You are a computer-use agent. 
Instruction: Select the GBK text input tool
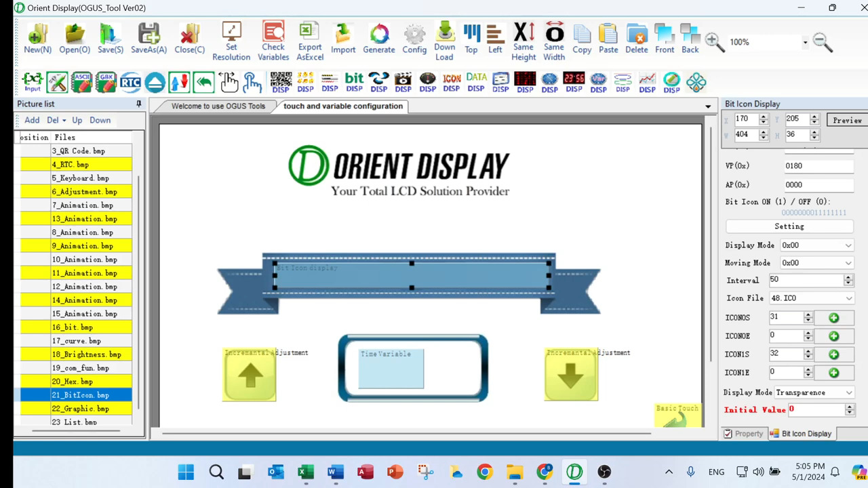[x=106, y=82]
